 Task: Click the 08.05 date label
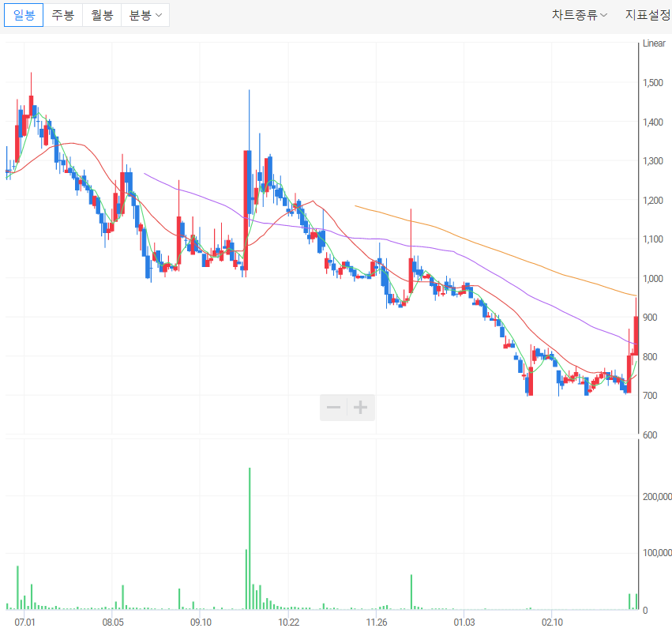(113, 622)
